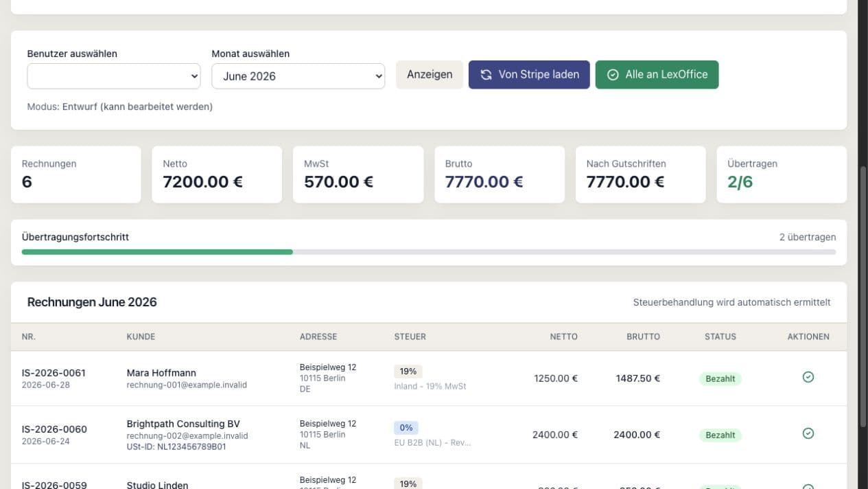Open the Monat auswählen dropdown showing June 2026

coord(298,76)
